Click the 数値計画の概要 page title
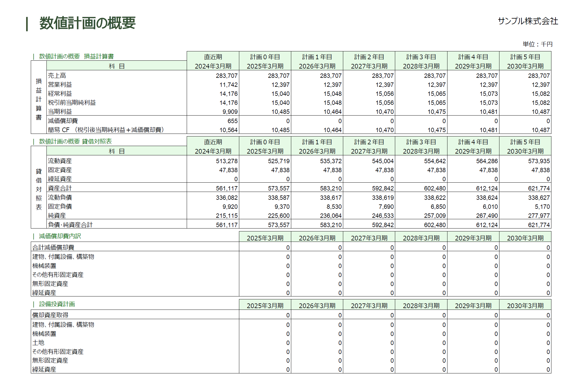Screen dimensions: 579x392 (87, 23)
